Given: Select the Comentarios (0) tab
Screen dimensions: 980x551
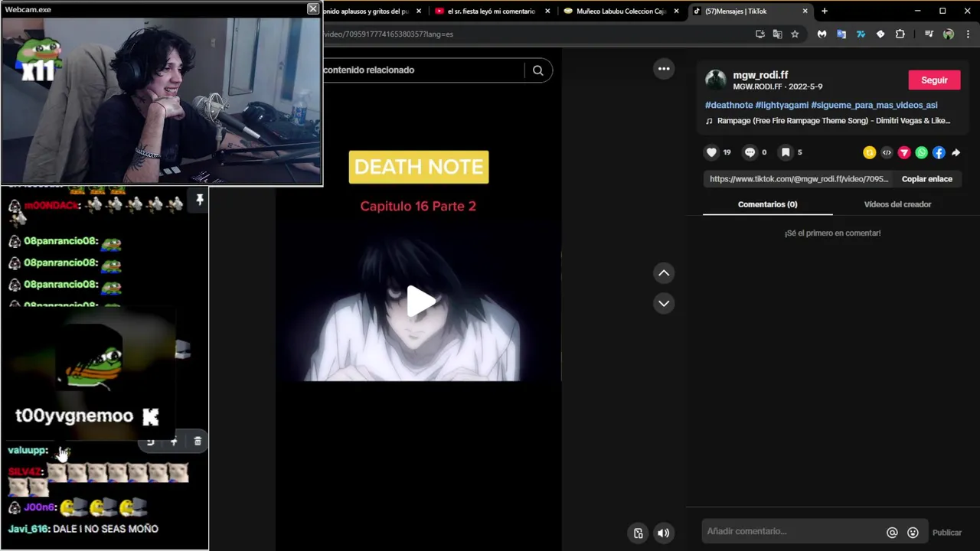Looking at the screenshot, I should [x=767, y=204].
